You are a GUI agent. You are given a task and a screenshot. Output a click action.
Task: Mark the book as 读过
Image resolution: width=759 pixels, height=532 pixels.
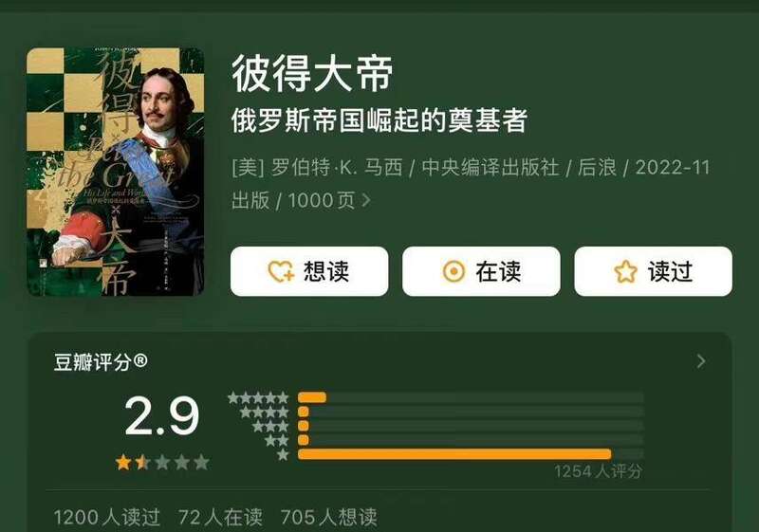(x=653, y=271)
